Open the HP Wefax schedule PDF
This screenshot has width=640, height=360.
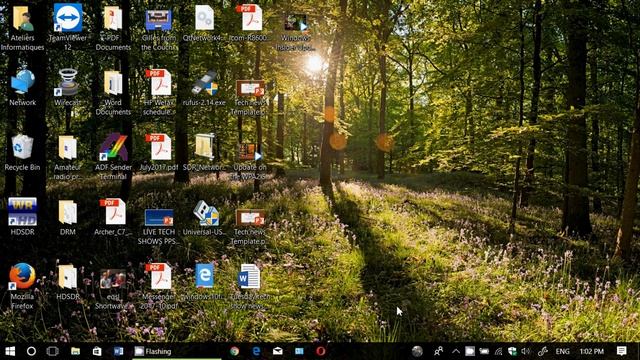tap(159, 93)
